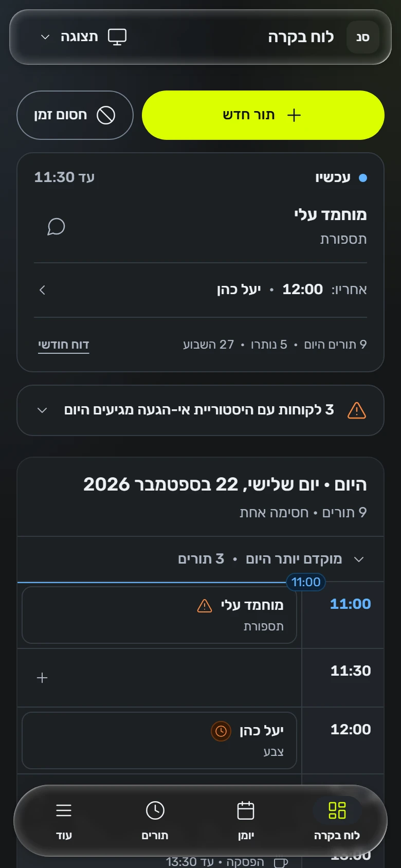Create a new appointment with תור חדש
The width and height of the screenshot is (401, 868).
pos(263,115)
